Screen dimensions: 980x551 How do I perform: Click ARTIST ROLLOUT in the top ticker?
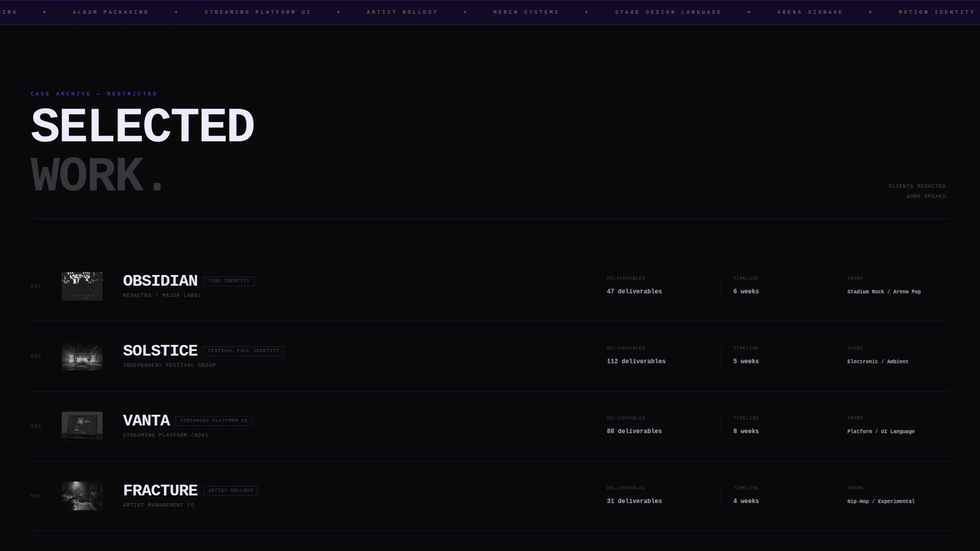402,12
